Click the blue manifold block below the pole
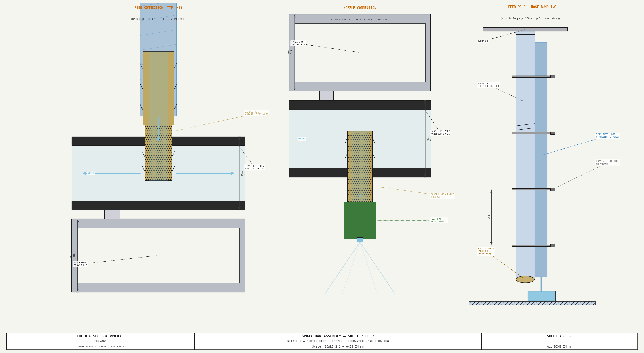 [542, 296]
